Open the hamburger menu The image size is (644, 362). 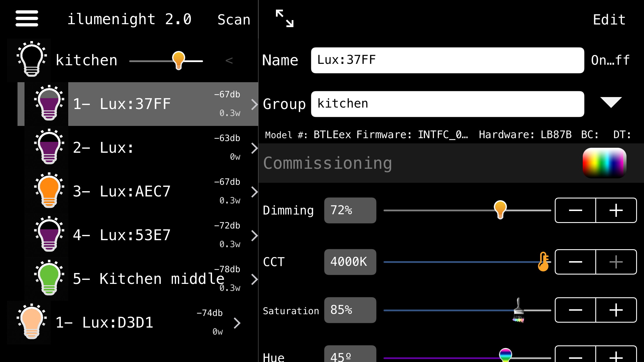coord(27,18)
